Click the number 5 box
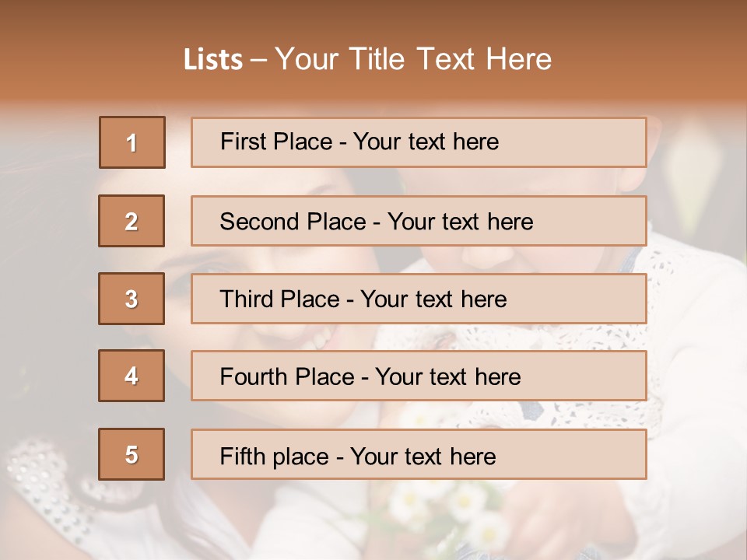The width and height of the screenshot is (747, 560). (x=132, y=454)
